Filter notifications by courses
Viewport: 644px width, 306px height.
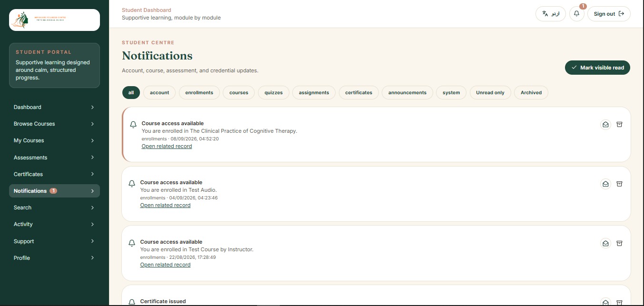(x=238, y=92)
